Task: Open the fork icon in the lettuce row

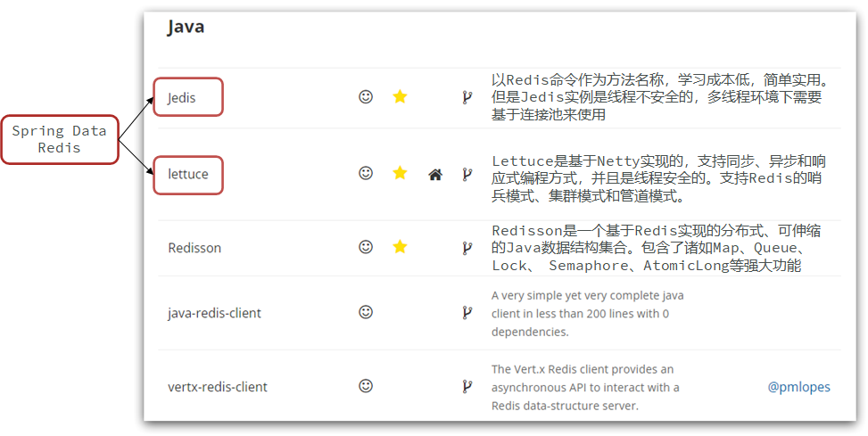Action: [467, 174]
